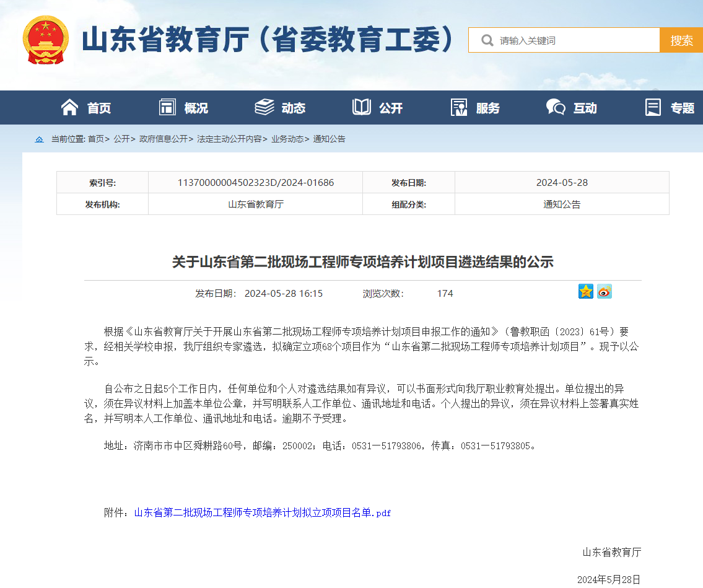Click the 组配分类 table label
703x588 pixels.
408,204
